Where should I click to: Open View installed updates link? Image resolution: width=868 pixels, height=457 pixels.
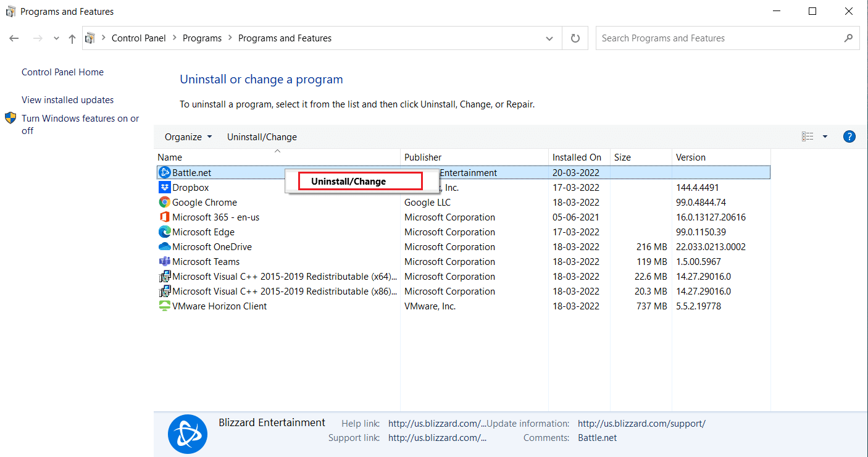point(68,100)
